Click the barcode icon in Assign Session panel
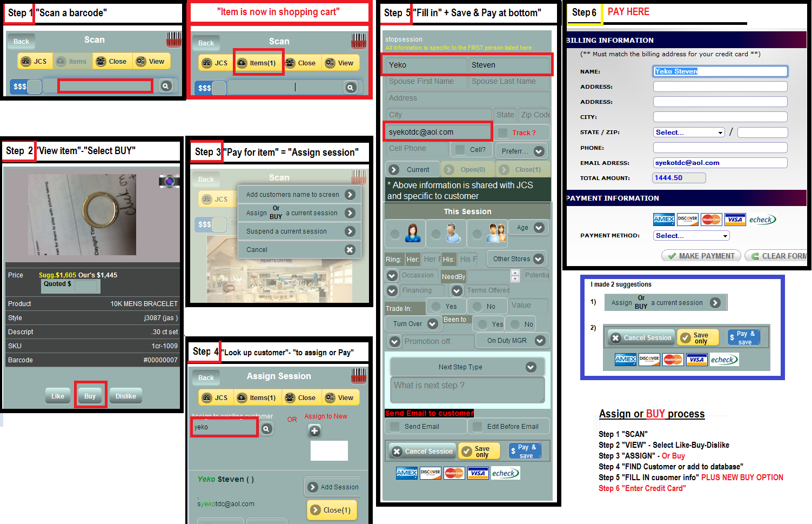This screenshot has width=812, height=524. [x=359, y=375]
